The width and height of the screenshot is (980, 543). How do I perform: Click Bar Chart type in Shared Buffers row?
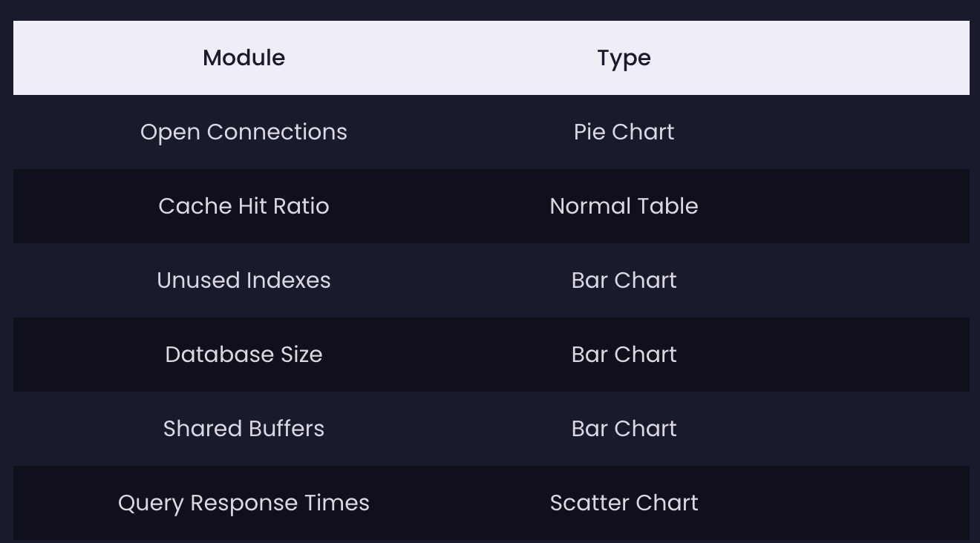pos(624,429)
